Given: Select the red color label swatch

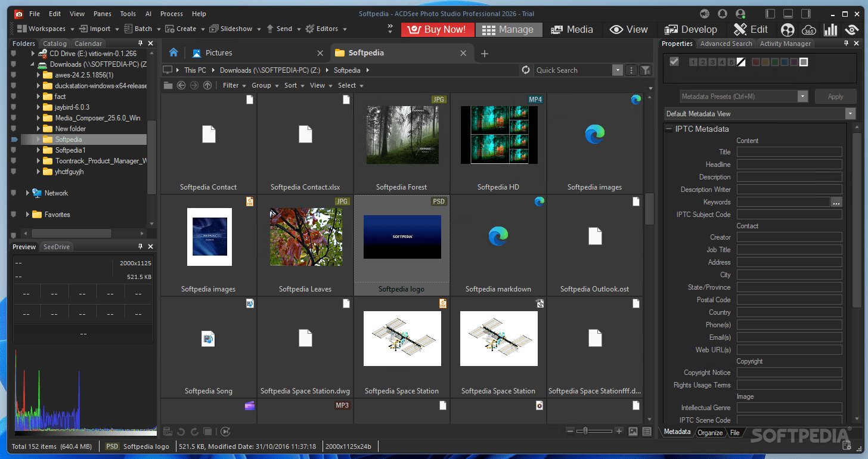Looking at the screenshot, I should pyautogui.click(x=756, y=61).
